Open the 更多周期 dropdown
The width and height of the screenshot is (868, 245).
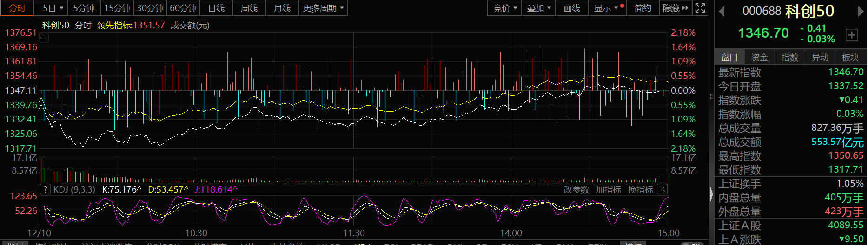323,8
